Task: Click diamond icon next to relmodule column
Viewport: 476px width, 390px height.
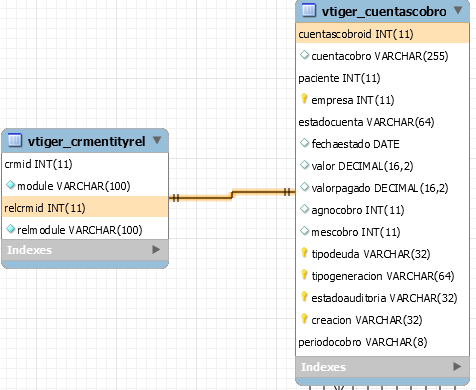Action: 10,229
